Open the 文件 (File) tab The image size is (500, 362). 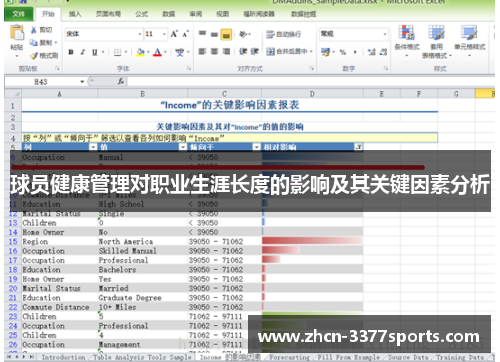coord(18,14)
